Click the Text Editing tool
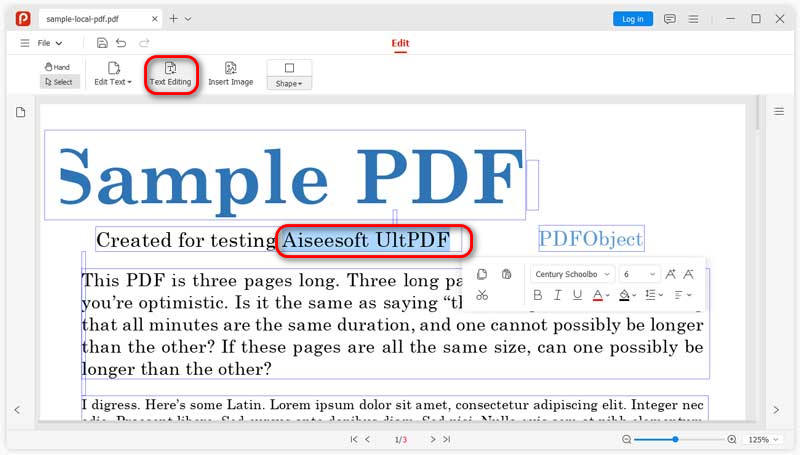 click(170, 74)
